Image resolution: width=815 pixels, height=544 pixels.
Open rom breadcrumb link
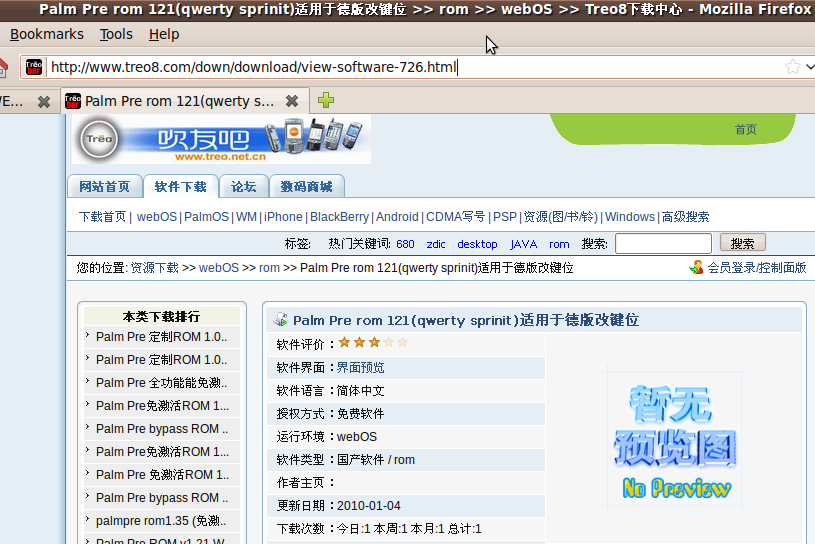point(269,268)
